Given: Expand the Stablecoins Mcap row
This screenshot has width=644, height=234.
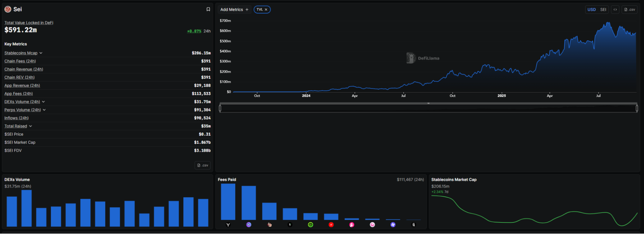Looking at the screenshot, I should pos(41,53).
